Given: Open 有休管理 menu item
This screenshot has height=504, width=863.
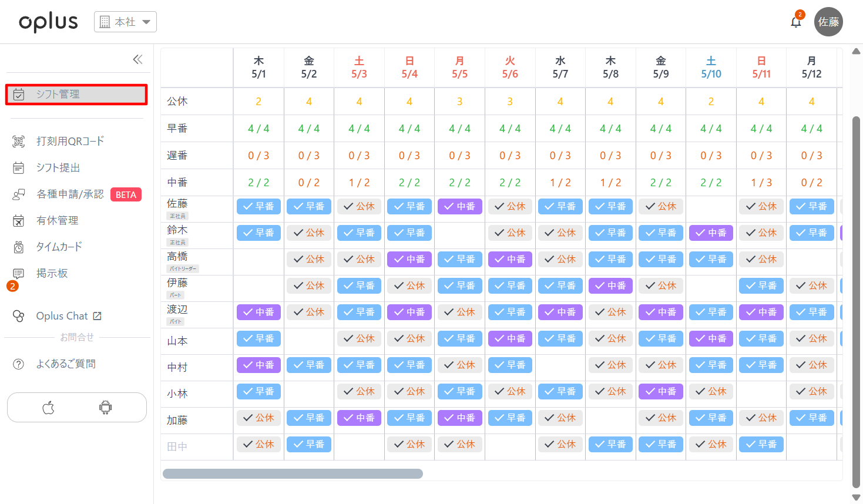Looking at the screenshot, I should click(x=57, y=220).
